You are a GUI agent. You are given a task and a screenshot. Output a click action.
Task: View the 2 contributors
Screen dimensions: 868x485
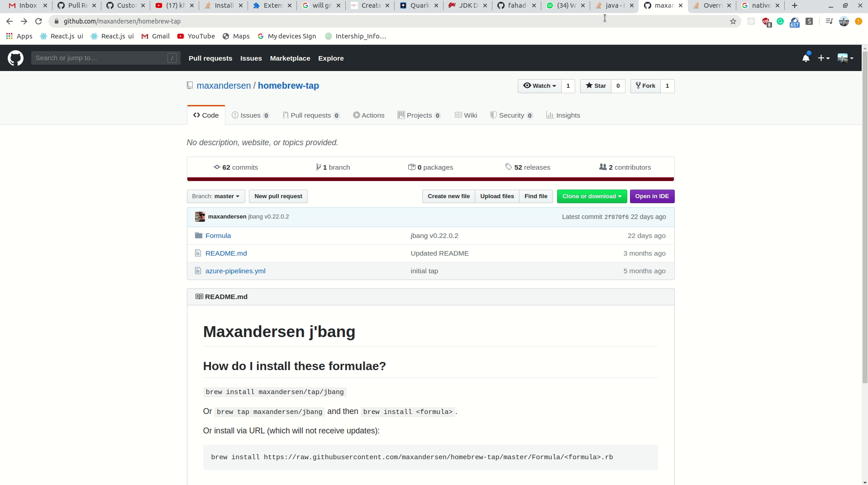625,167
